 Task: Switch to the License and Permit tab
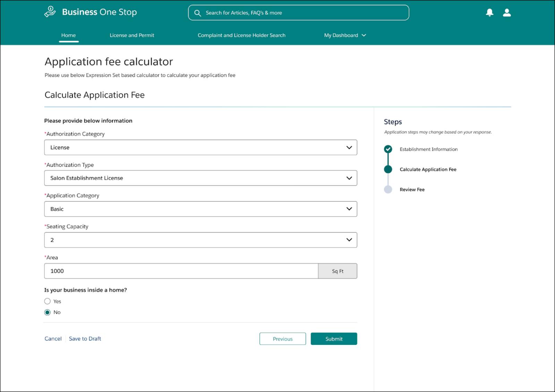[x=131, y=35]
